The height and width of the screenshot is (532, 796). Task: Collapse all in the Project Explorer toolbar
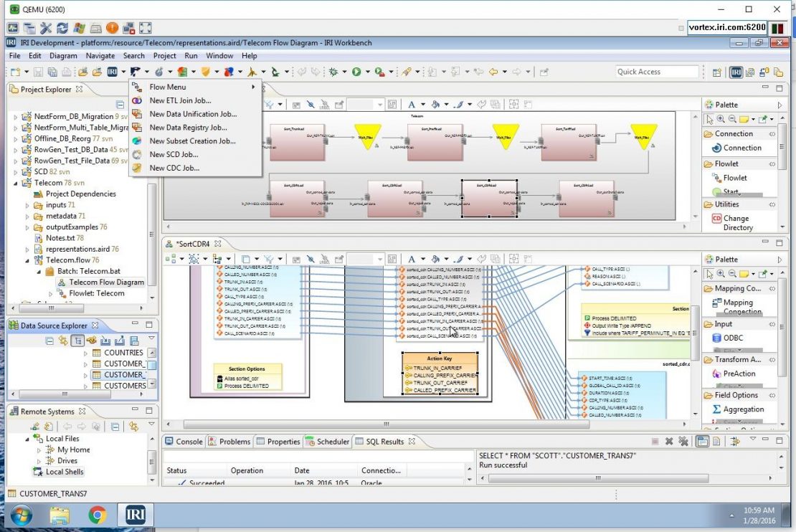coord(120,105)
